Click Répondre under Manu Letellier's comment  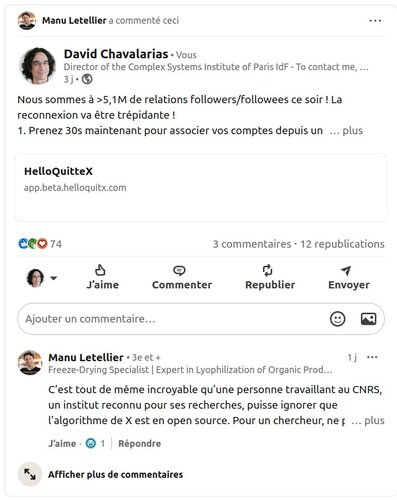[139, 443]
